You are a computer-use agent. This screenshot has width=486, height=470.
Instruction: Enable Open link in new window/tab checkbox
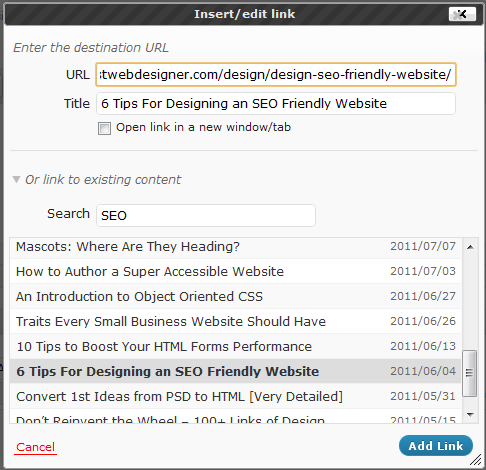click(x=104, y=128)
